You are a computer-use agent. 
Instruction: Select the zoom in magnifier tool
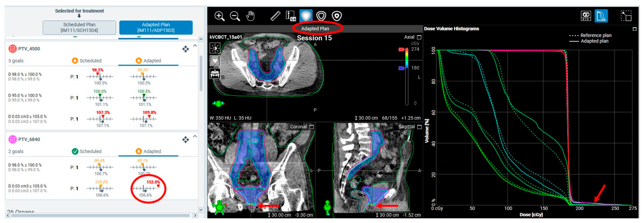point(219,16)
